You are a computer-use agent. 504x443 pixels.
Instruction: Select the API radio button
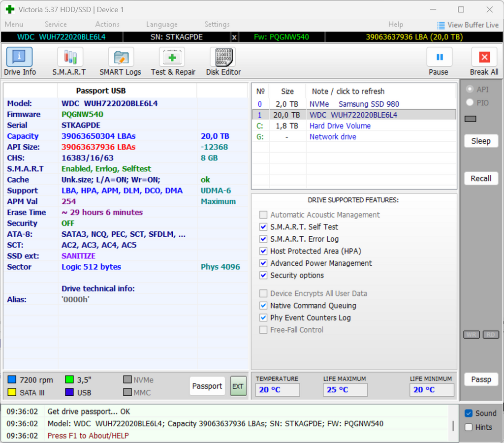click(470, 89)
